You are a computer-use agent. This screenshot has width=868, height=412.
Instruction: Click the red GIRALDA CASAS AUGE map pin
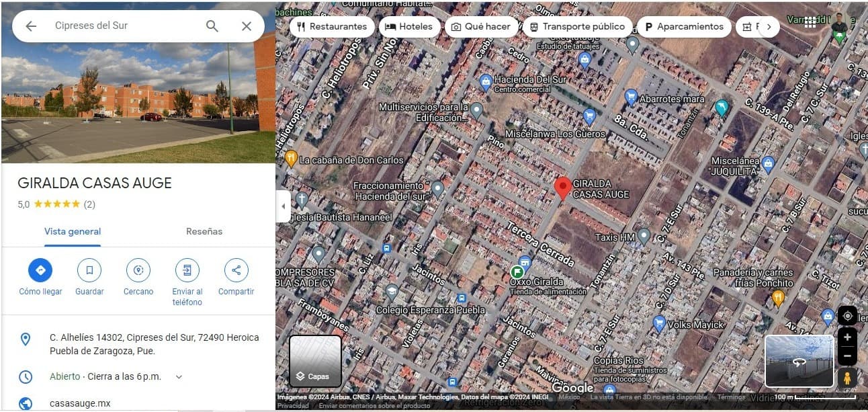click(x=563, y=188)
